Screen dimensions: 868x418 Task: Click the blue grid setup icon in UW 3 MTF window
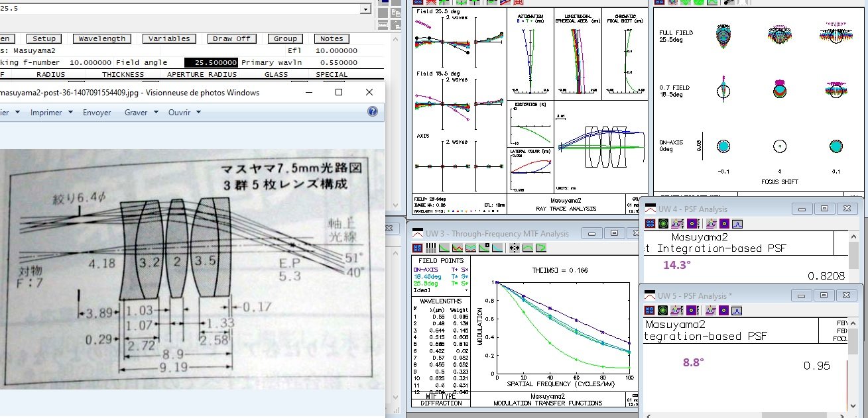pyautogui.click(x=417, y=248)
